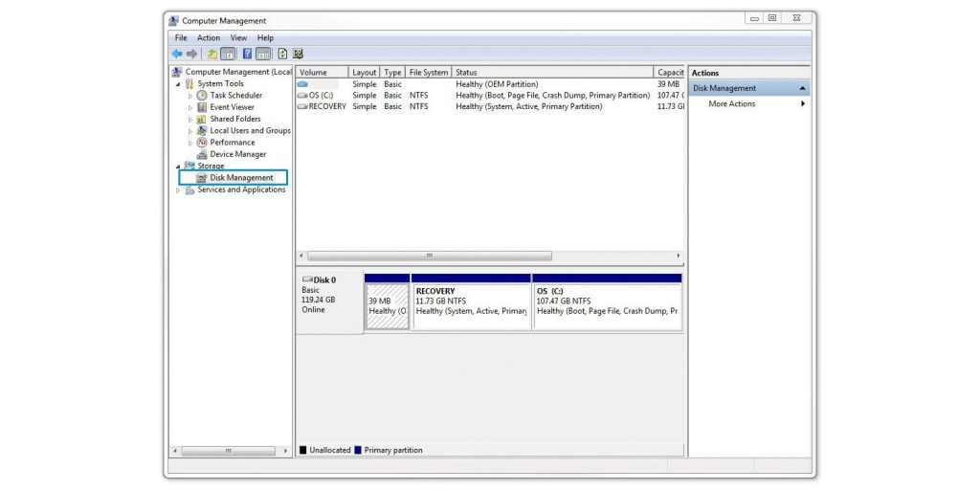Expand the Event Viewer tree node
The height and width of the screenshot is (490, 980).
coord(190,107)
